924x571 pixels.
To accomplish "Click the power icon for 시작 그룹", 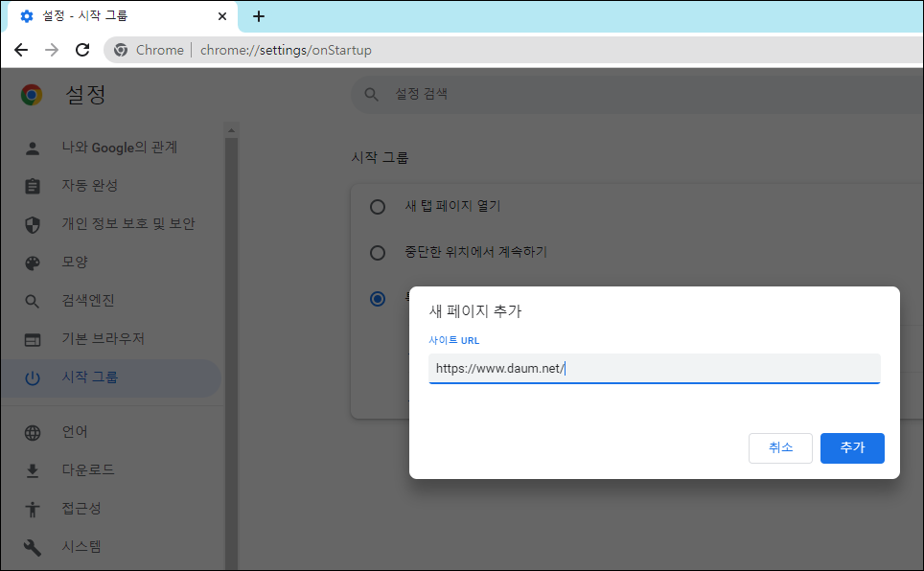I will coord(33,378).
